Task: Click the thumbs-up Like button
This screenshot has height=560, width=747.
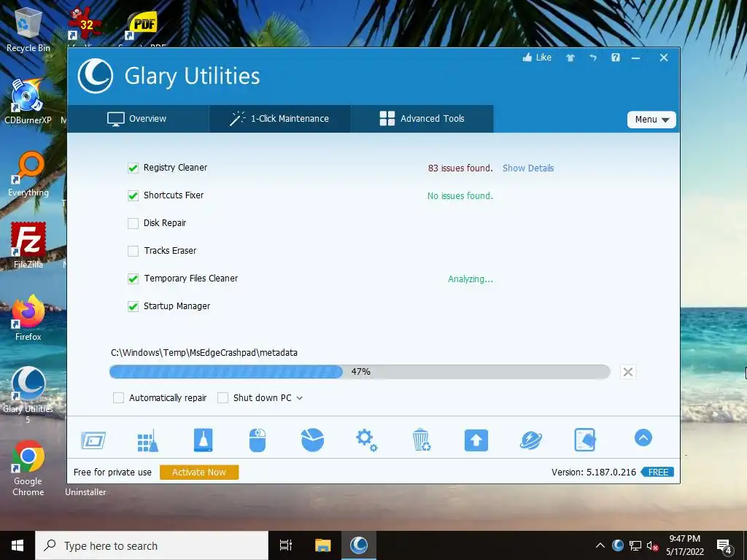Action: coord(537,58)
